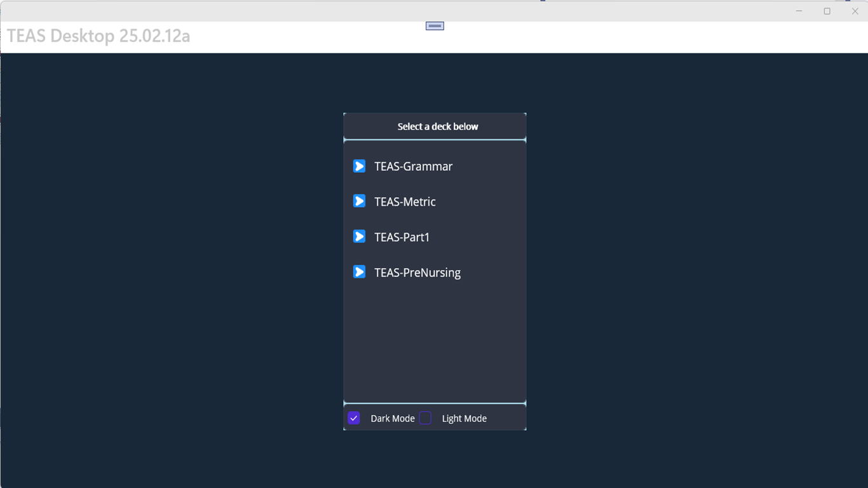The height and width of the screenshot is (488, 868).
Task: Open the TEAS-Grammar deck label
Action: [413, 166]
